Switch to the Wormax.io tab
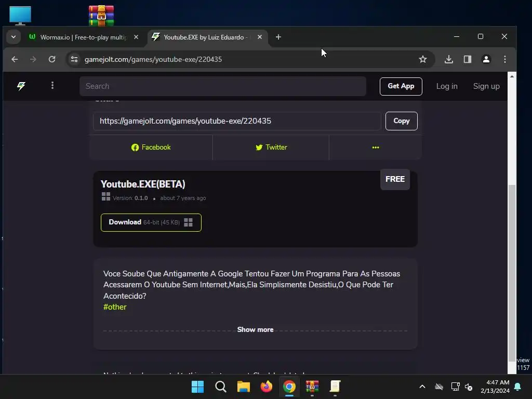This screenshot has width=532, height=399. pos(84,37)
